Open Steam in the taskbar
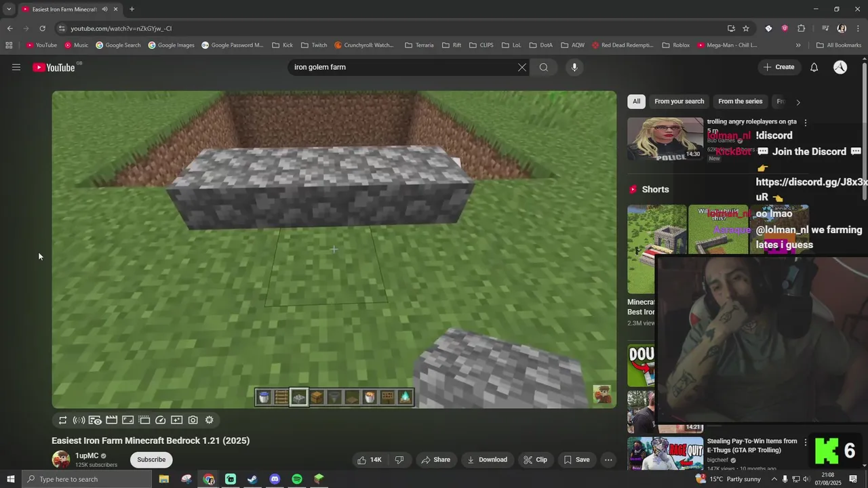Viewport: 868px width, 488px height. coord(252,479)
